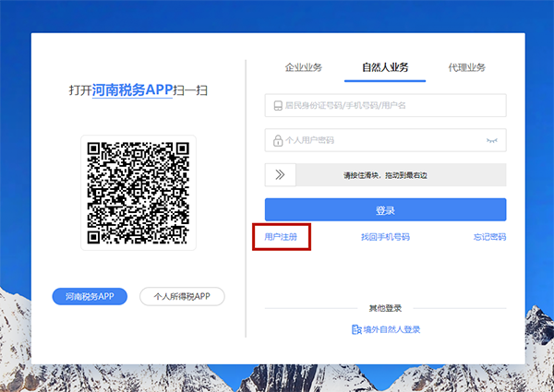Image resolution: width=554 pixels, height=392 pixels.
Task: Click the 河南税务APP link in the heading
Action: 132,90
